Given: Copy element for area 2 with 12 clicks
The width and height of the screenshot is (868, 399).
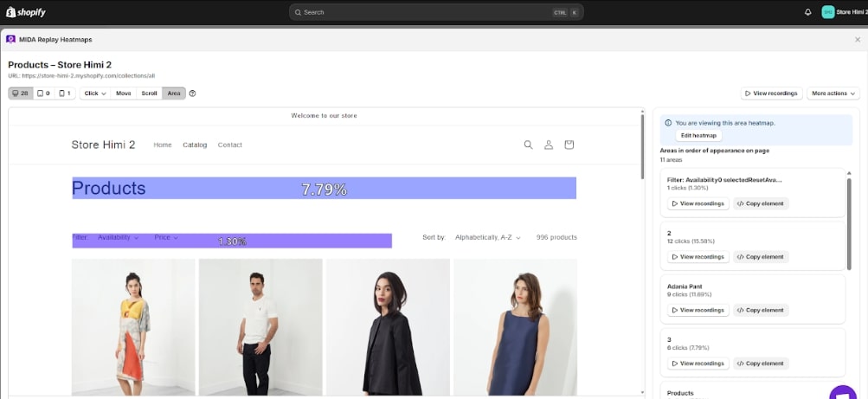Looking at the screenshot, I should pyautogui.click(x=762, y=257).
